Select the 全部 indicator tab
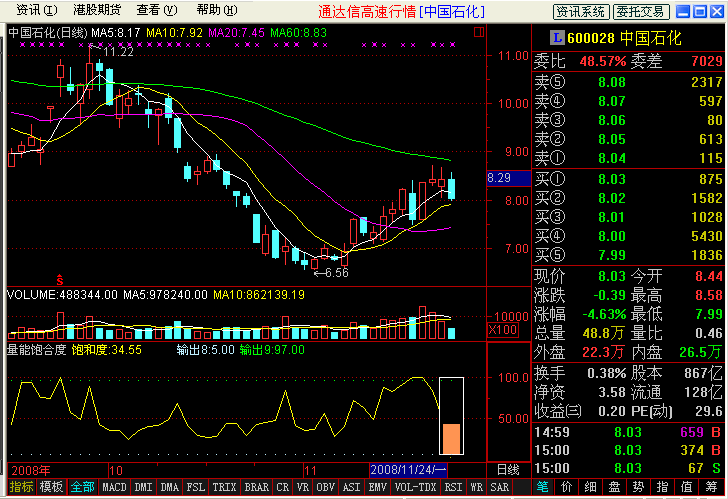This screenshot has width=728, height=499. pos(82,487)
